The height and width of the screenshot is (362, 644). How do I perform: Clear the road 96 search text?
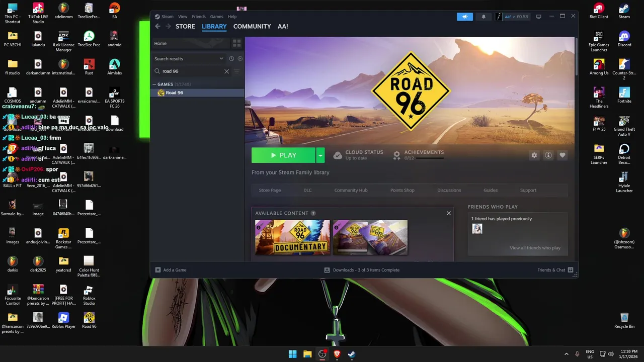point(226,71)
